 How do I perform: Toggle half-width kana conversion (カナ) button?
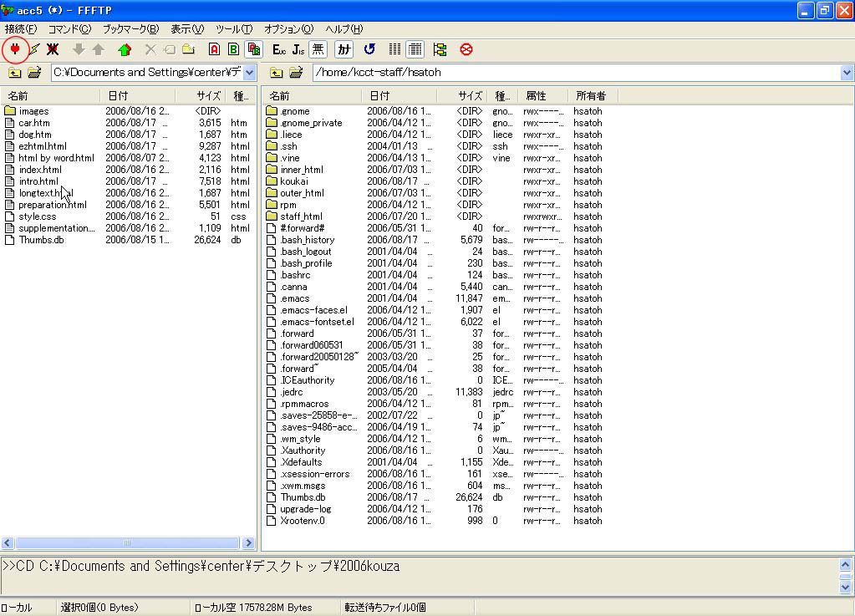pos(344,49)
